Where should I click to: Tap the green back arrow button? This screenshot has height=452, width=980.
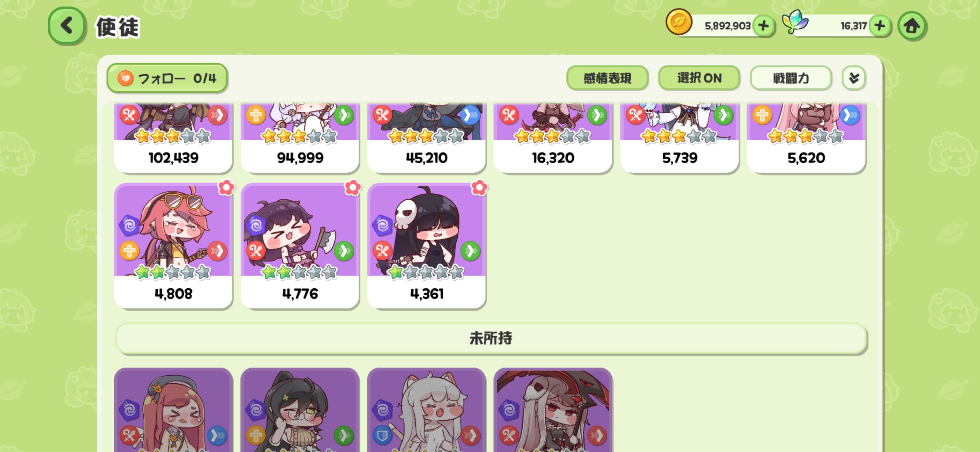[x=67, y=26]
